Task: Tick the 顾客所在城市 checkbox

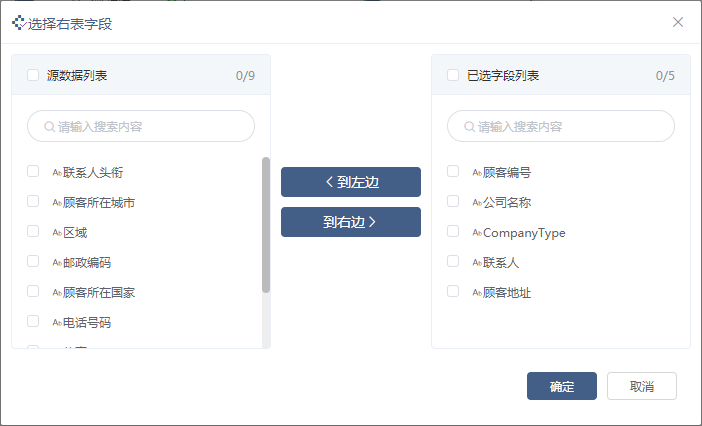Action: 33,201
